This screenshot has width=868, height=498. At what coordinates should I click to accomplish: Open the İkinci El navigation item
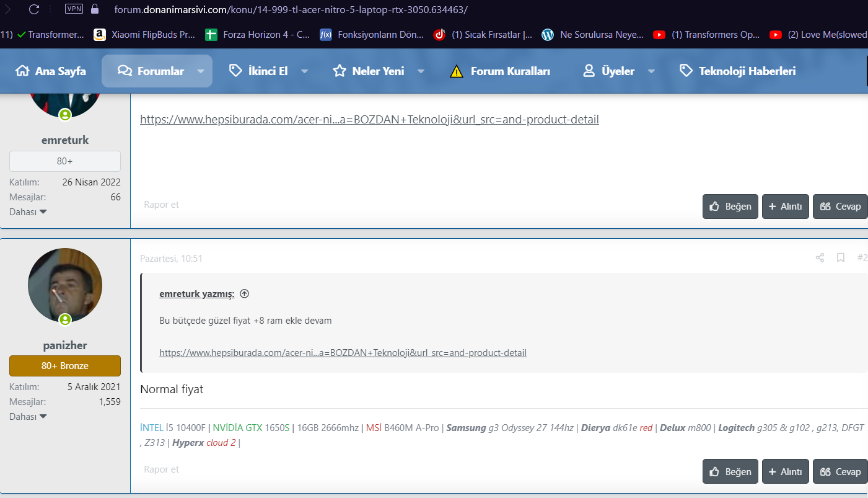258,71
